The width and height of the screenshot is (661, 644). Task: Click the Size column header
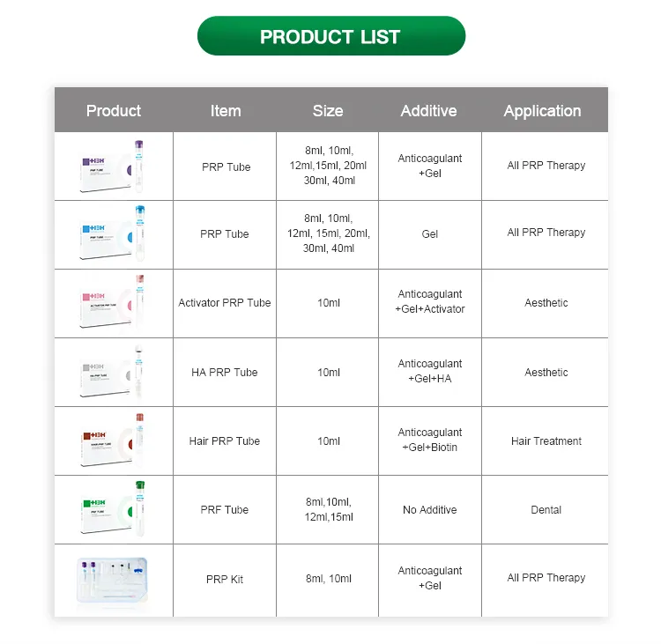328,110
